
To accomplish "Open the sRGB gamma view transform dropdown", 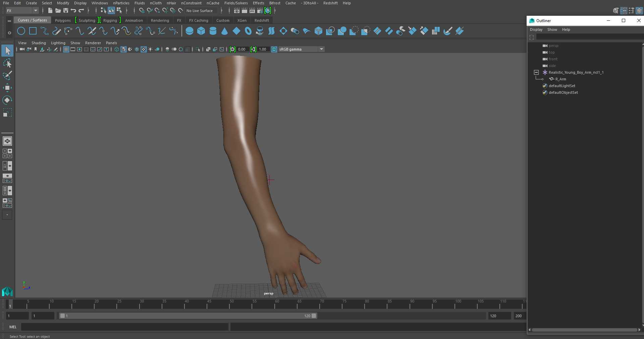I will coord(301,50).
